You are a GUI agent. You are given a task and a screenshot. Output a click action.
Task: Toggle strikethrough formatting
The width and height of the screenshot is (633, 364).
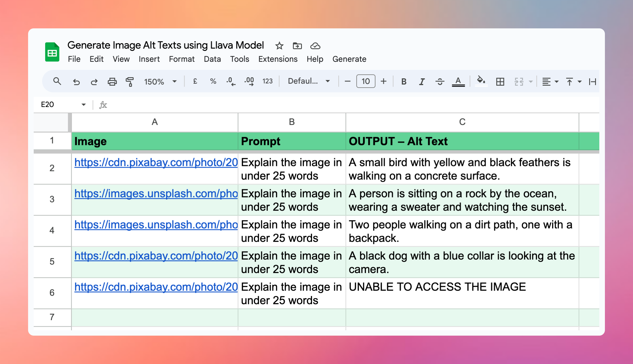(x=440, y=81)
